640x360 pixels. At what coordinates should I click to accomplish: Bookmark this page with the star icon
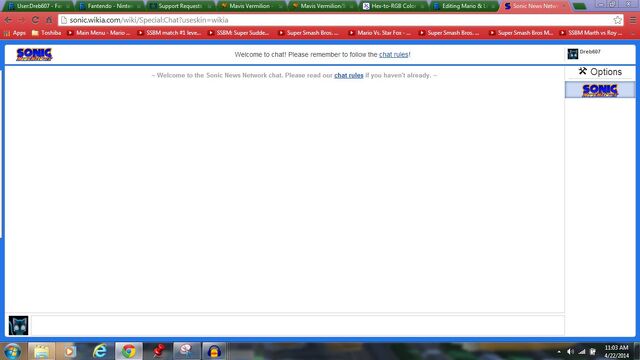tap(617, 20)
